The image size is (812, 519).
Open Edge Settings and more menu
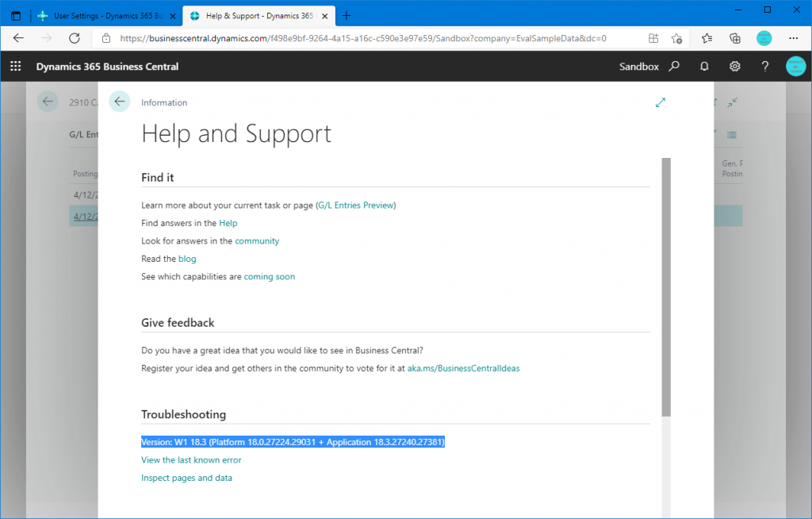793,38
